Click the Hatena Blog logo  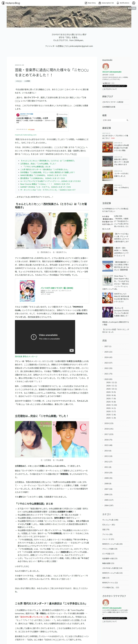(x=11, y=3)
